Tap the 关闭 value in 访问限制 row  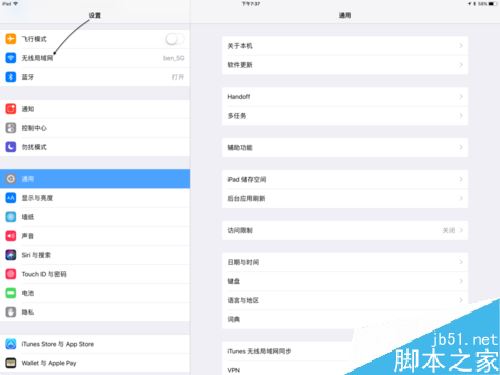tap(449, 230)
